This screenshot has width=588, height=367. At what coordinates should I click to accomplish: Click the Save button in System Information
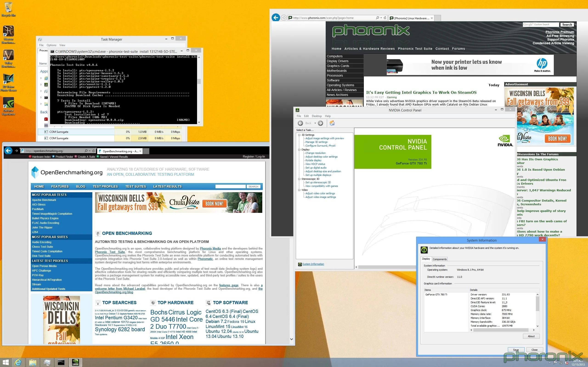[516, 350]
